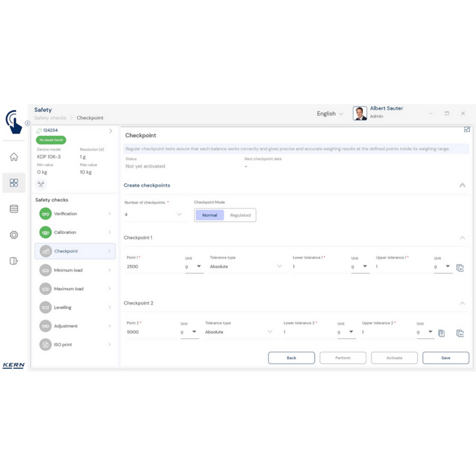Click the copy icon beside Checkpoint 1 units
This screenshot has height=476, width=476.
pyautogui.click(x=460, y=267)
